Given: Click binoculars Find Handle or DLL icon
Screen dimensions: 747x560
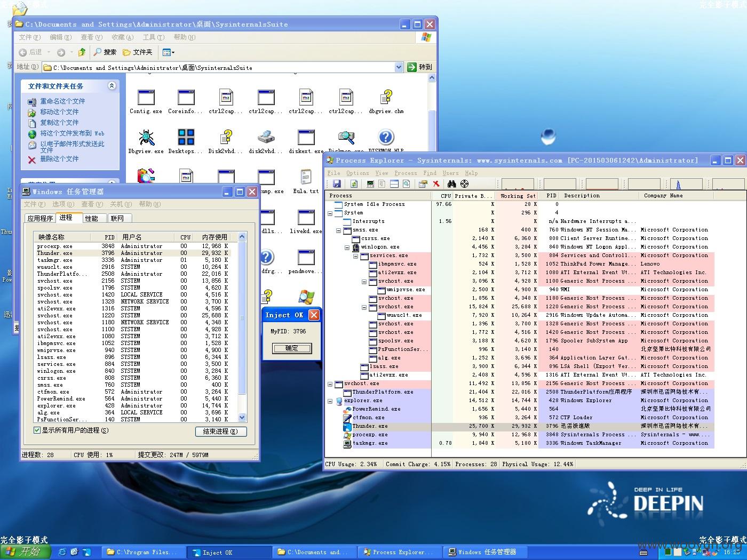Looking at the screenshot, I should (452, 184).
